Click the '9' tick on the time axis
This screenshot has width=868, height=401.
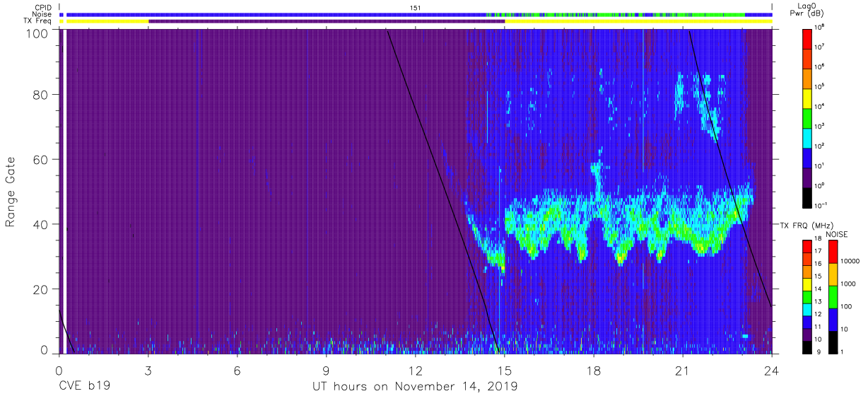pyautogui.click(x=327, y=370)
